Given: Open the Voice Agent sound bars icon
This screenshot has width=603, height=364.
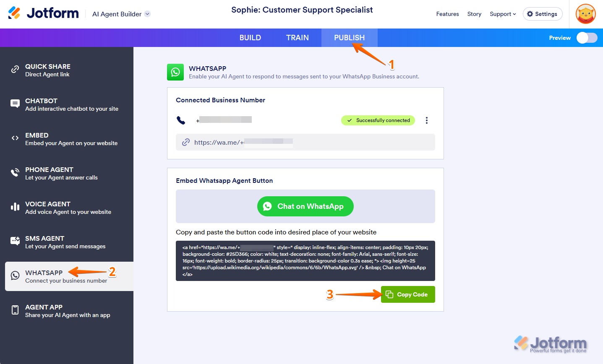Looking at the screenshot, I should coord(15,207).
